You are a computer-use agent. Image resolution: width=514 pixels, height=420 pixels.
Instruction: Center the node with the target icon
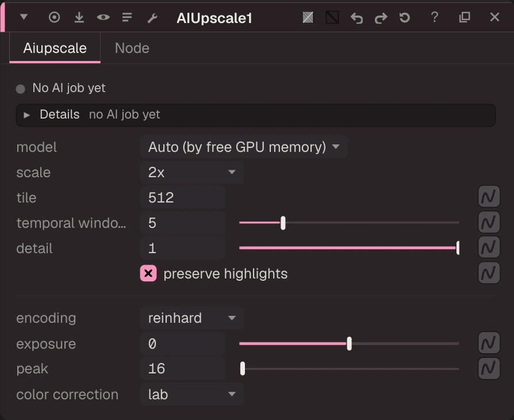pyautogui.click(x=55, y=17)
